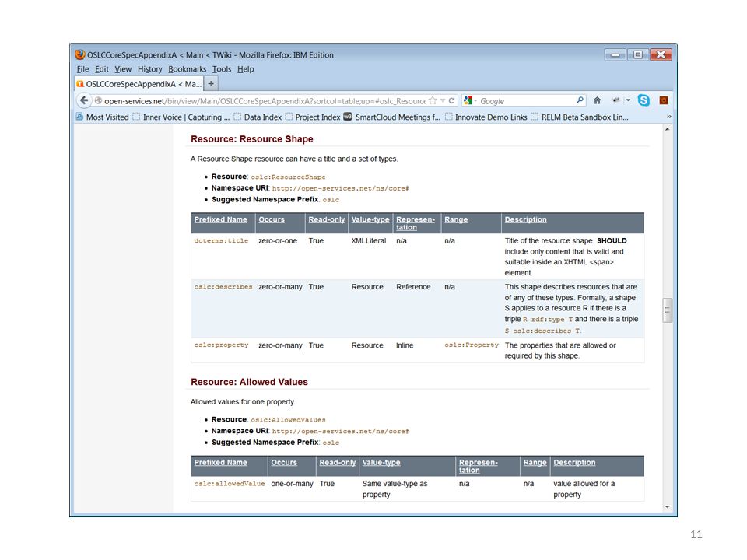
Task: Click the oslc:property prefixed name cell
Action: pyautogui.click(x=221, y=345)
